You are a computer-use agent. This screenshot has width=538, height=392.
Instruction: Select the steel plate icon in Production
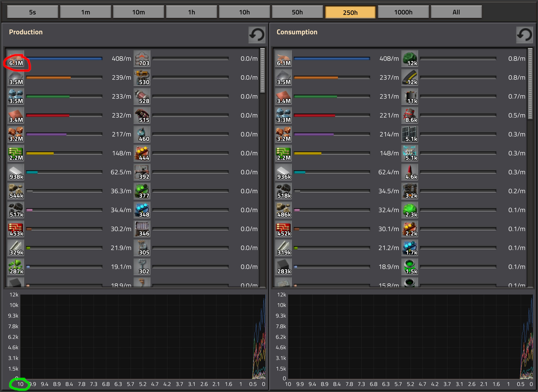(16, 172)
